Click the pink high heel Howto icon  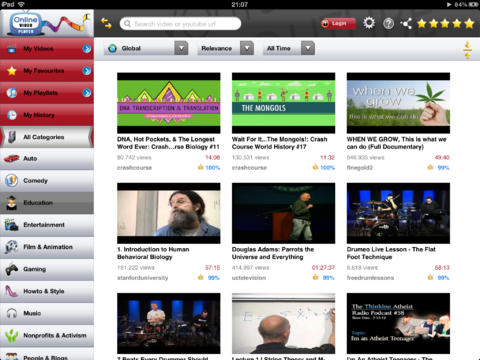pyautogui.click(x=11, y=291)
